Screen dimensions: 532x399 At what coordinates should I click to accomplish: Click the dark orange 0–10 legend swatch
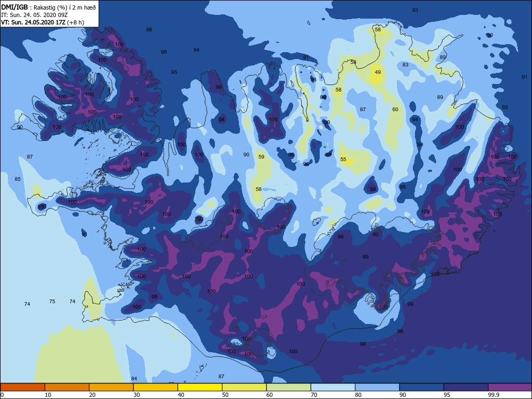[22, 387]
